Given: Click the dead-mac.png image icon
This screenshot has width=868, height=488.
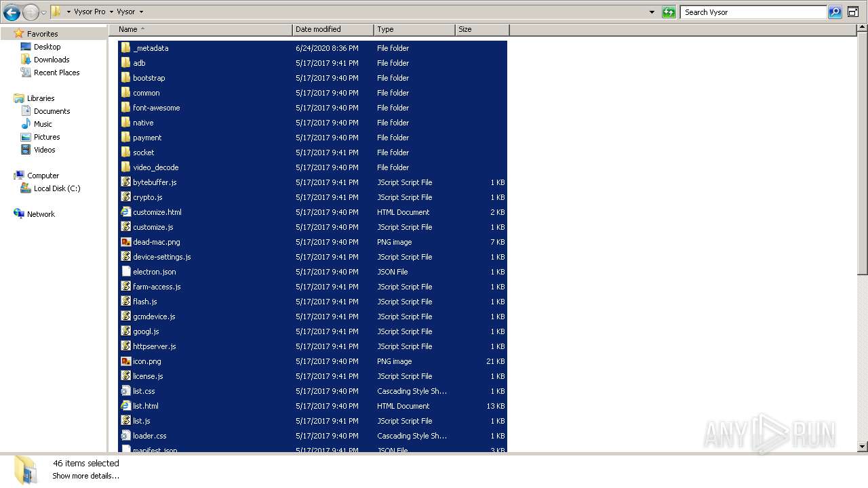Looking at the screenshot, I should [x=125, y=242].
